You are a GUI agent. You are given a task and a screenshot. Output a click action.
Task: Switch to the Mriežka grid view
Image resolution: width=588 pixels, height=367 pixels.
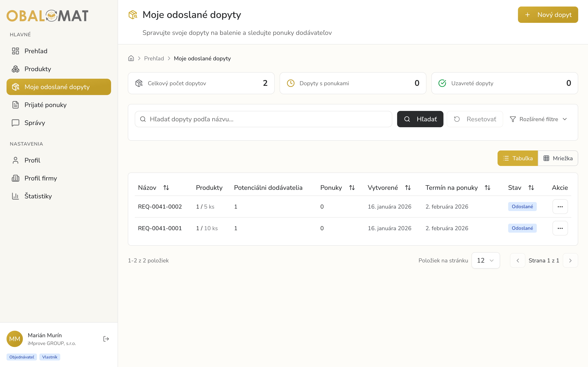[558, 158]
